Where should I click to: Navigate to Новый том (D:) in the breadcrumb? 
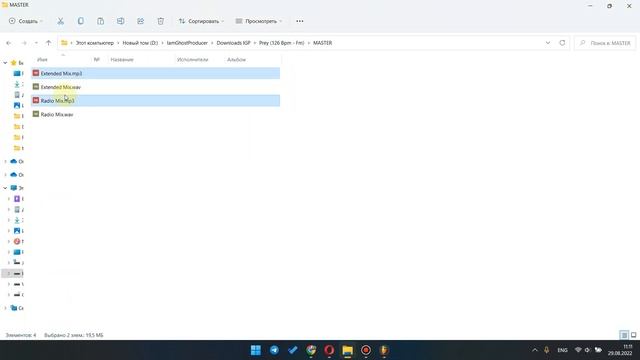point(140,43)
